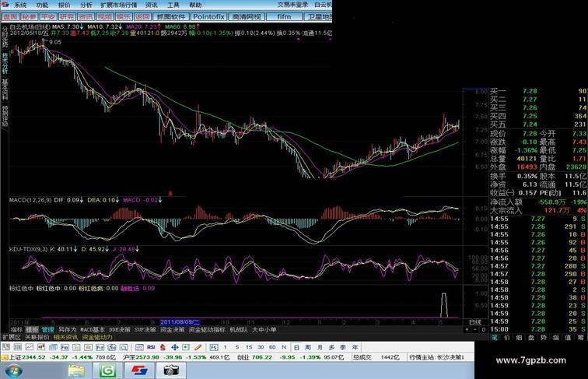This screenshot has height=379, width=588.
Task: Select the 60 minute period
Action: [x=272, y=347]
